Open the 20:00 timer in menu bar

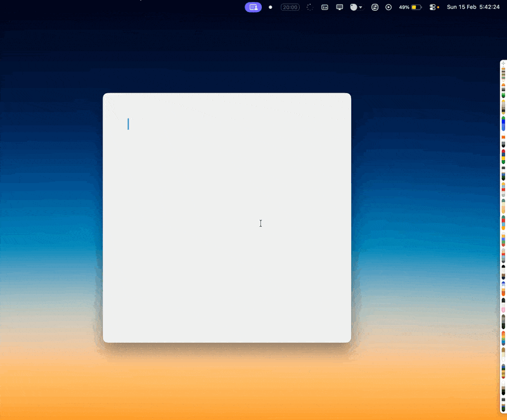(290, 7)
